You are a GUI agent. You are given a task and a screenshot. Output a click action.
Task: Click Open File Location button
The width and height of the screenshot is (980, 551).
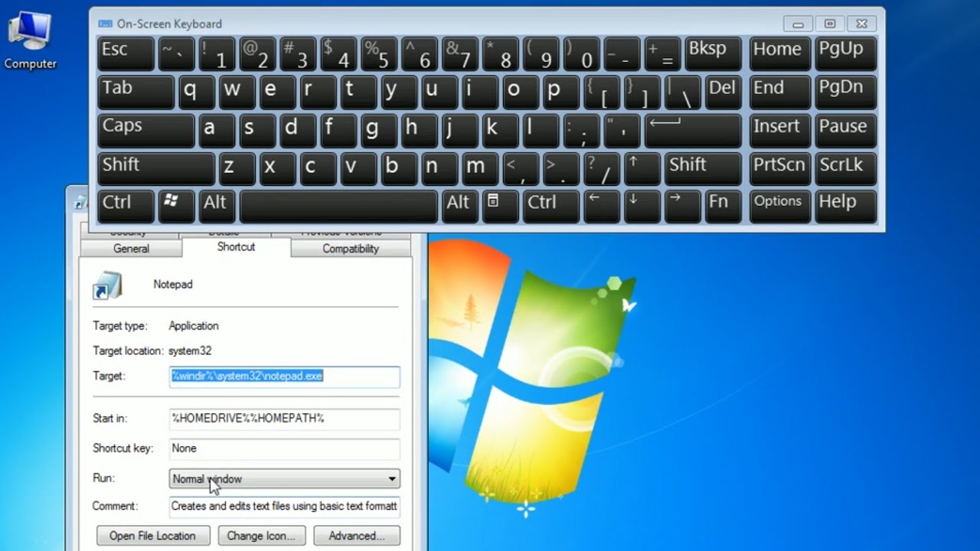pos(152,536)
